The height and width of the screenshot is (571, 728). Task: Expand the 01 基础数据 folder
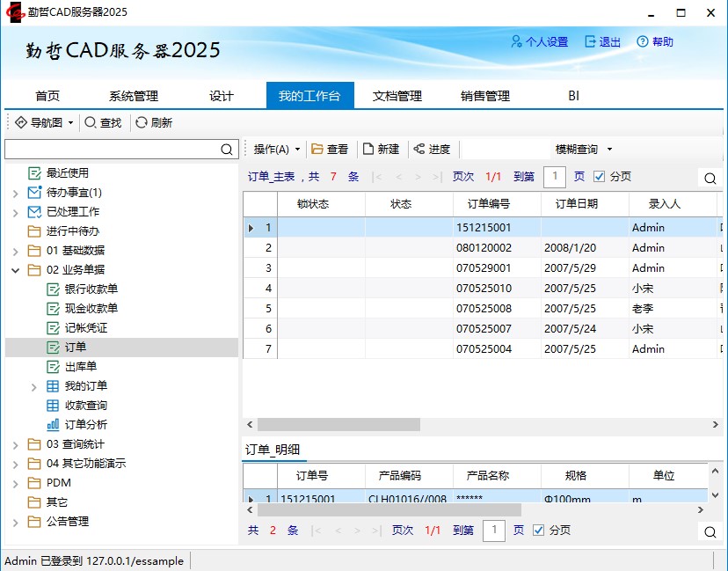tap(16, 251)
